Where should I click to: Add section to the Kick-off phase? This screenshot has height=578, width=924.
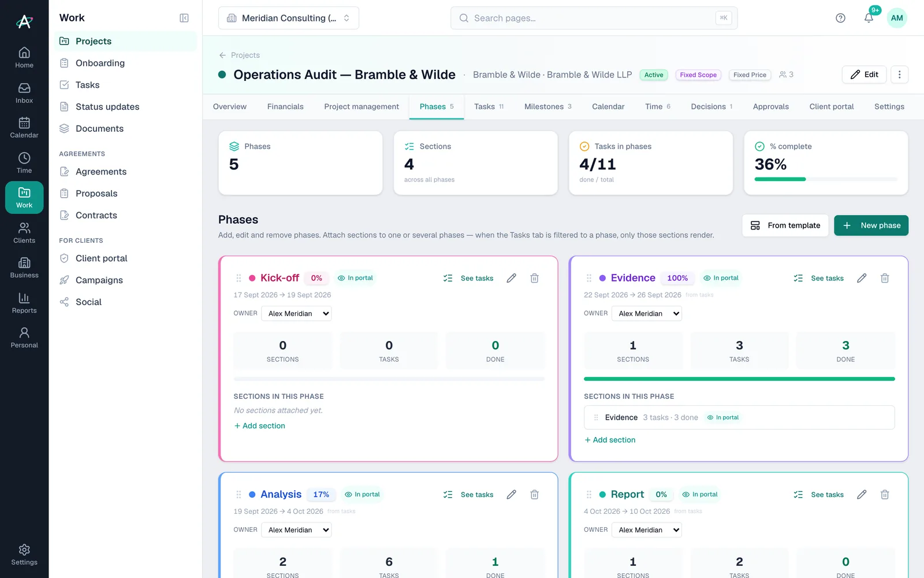coord(259,425)
